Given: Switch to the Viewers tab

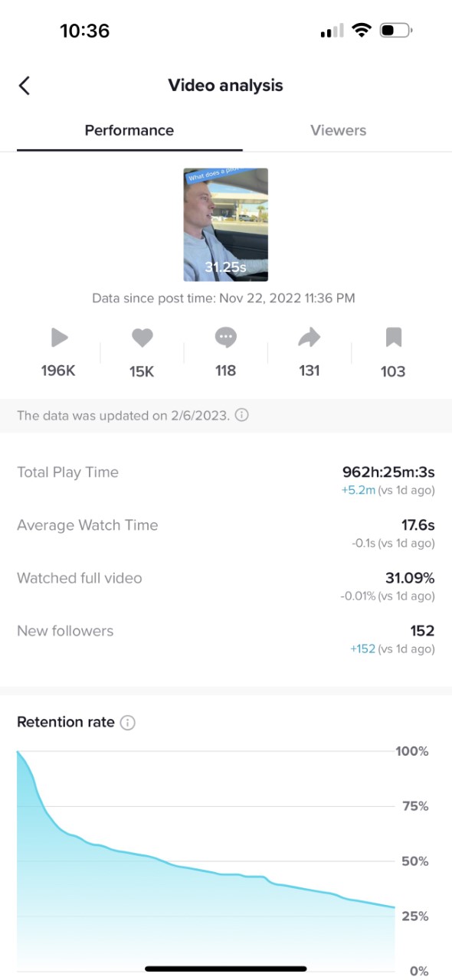Looking at the screenshot, I should click(x=339, y=130).
